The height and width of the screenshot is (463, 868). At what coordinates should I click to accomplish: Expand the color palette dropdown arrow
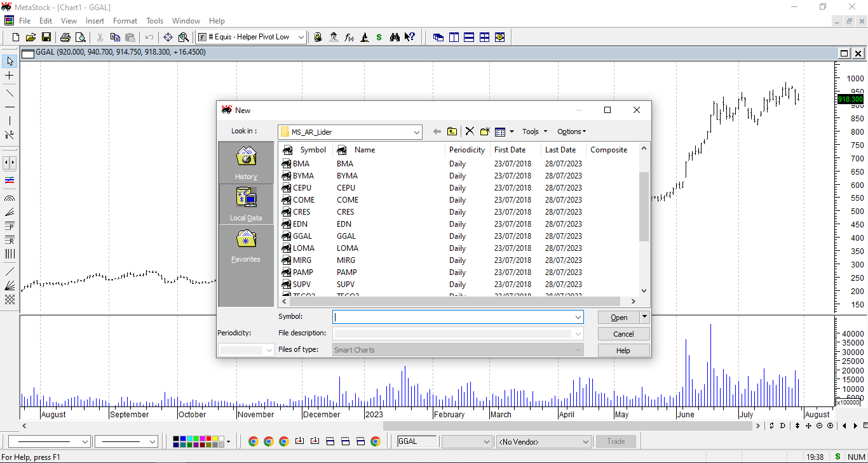pyautogui.click(x=228, y=441)
